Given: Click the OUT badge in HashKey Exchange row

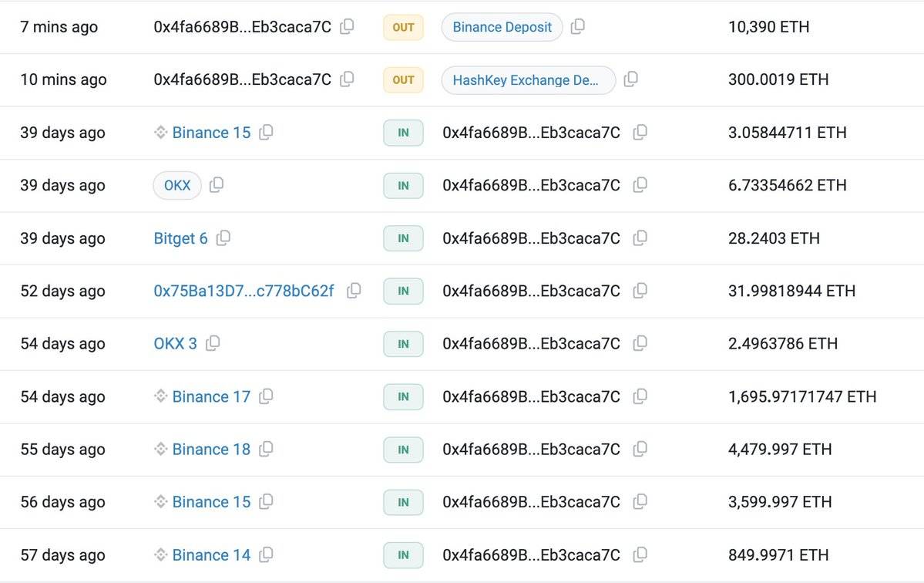Looking at the screenshot, I should click(x=403, y=79).
